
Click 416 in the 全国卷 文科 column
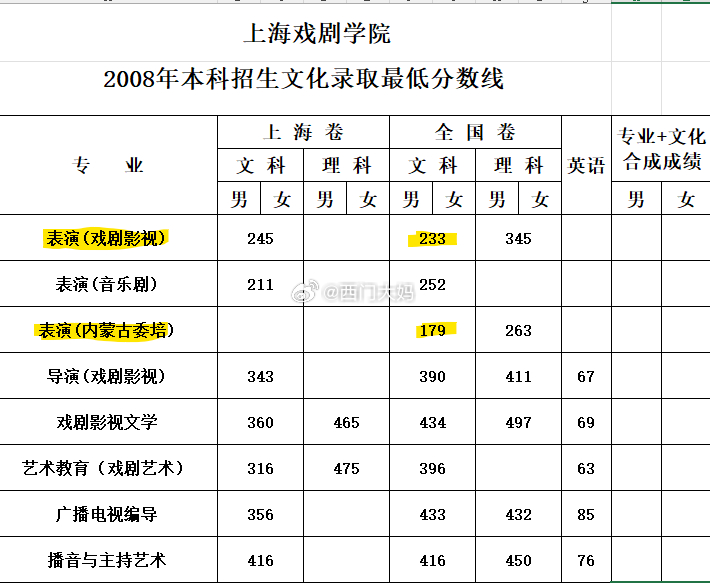point(432,560)
